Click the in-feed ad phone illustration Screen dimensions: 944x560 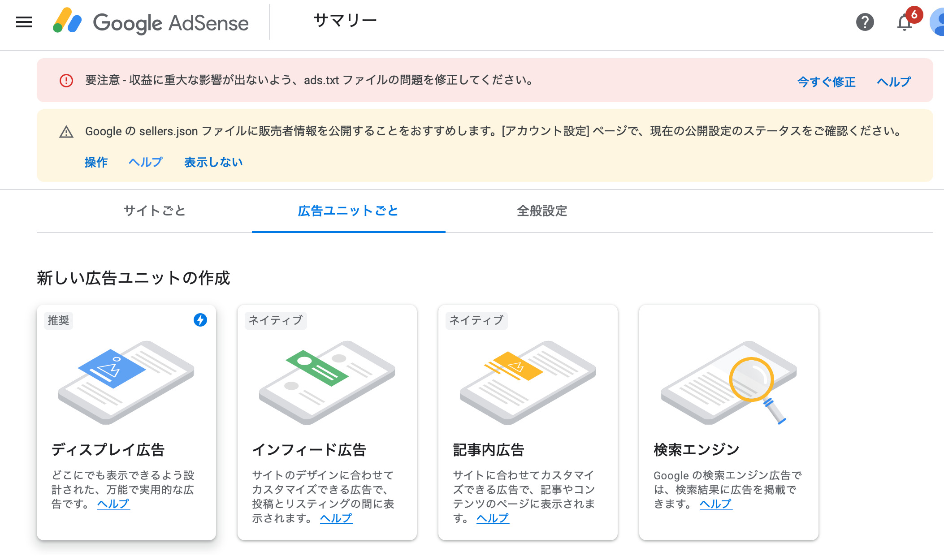327,382
